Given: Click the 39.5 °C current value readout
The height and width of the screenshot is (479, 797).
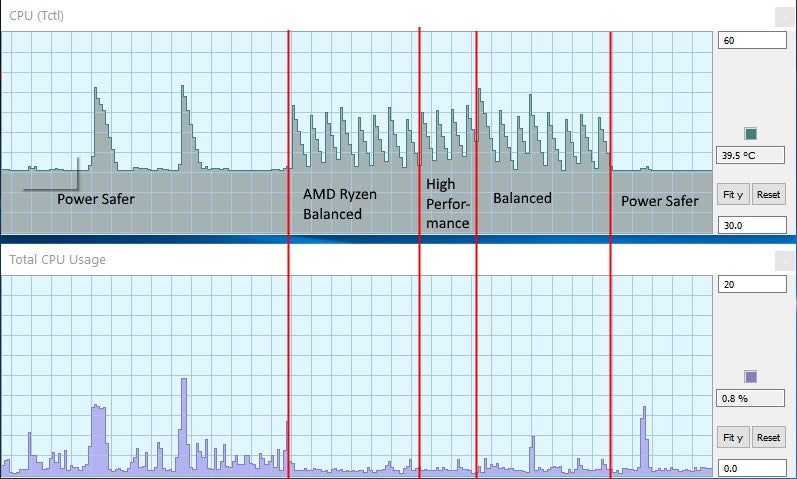Looking at the screenshot, I should pos(752,155).
